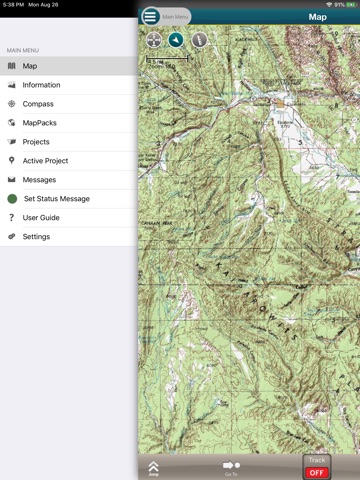The width and height of the screenshot is (360, 480).
Task: Activate the location arrow tracking icon
Action: coord(176,40)
